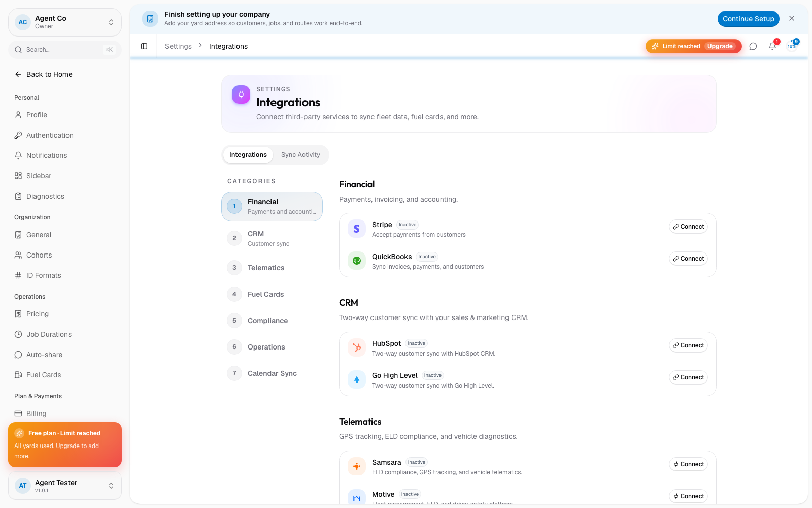Screen dimensions: 812x508
Task: Select the Fuel Cards category in list
Action: 272,294
